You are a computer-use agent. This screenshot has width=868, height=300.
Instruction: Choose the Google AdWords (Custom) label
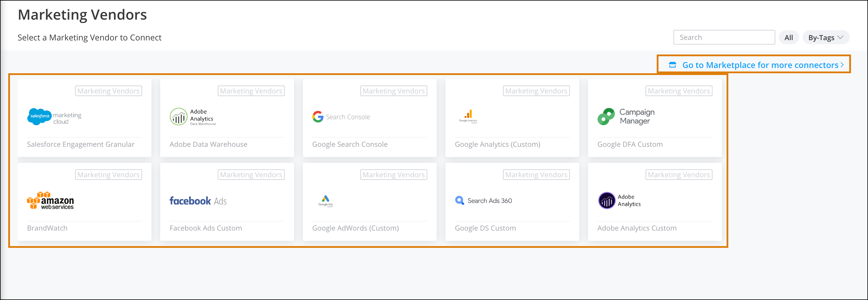point(355,228)
